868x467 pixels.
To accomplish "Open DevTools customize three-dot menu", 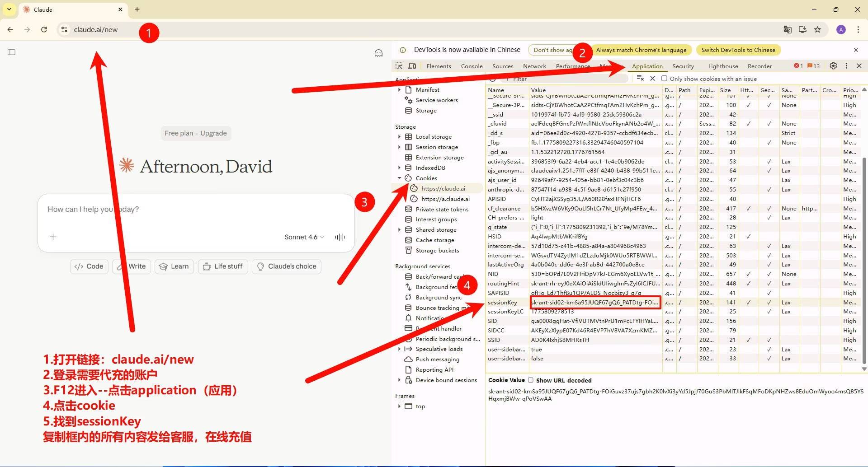I will (x=846, y=66).
